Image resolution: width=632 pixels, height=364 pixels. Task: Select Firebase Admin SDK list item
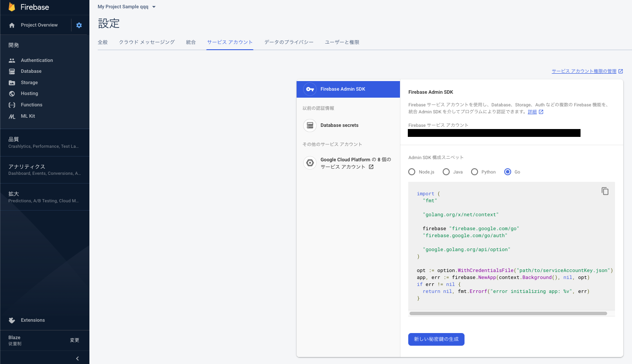[x=348, y=89]
